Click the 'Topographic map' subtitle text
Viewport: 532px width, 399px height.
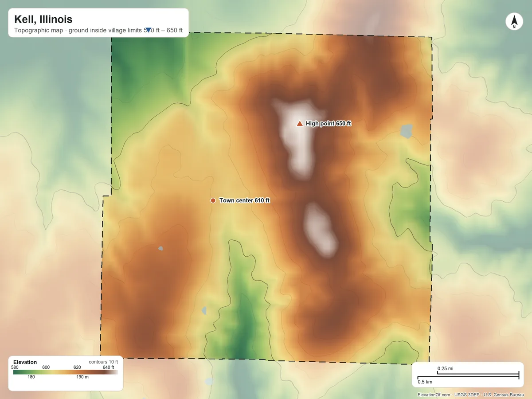coord(39,31)
